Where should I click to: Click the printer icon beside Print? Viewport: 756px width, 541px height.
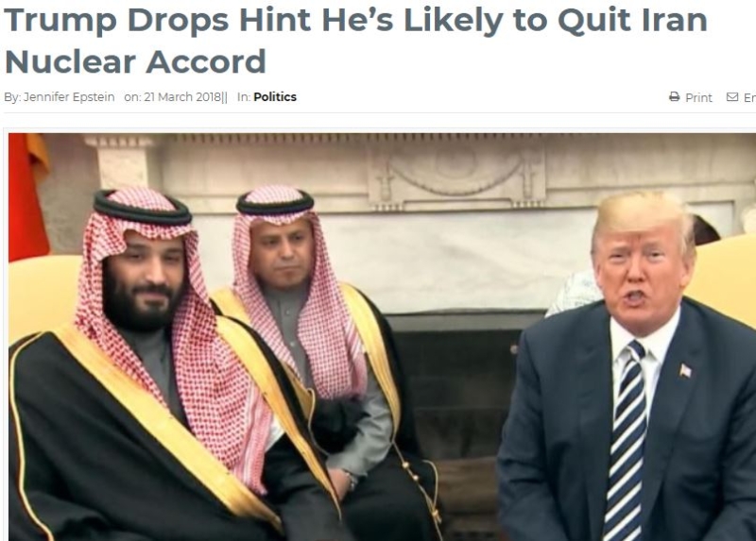point(674,97)
